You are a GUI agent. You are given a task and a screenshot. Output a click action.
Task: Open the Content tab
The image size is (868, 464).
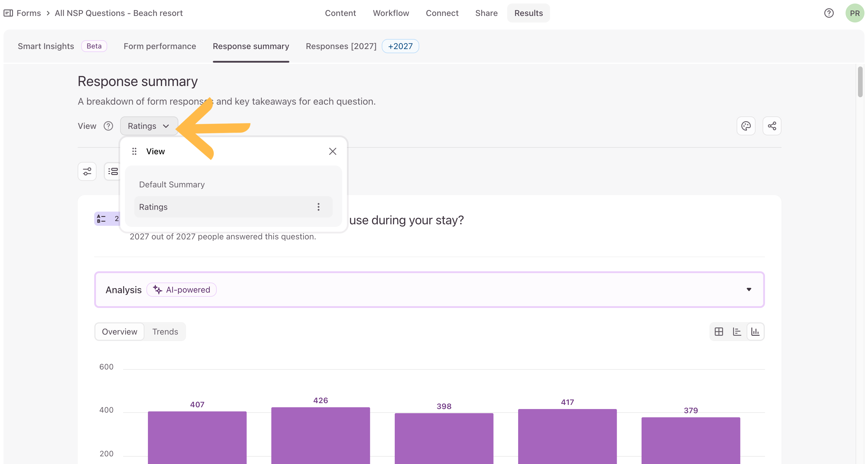340,13
